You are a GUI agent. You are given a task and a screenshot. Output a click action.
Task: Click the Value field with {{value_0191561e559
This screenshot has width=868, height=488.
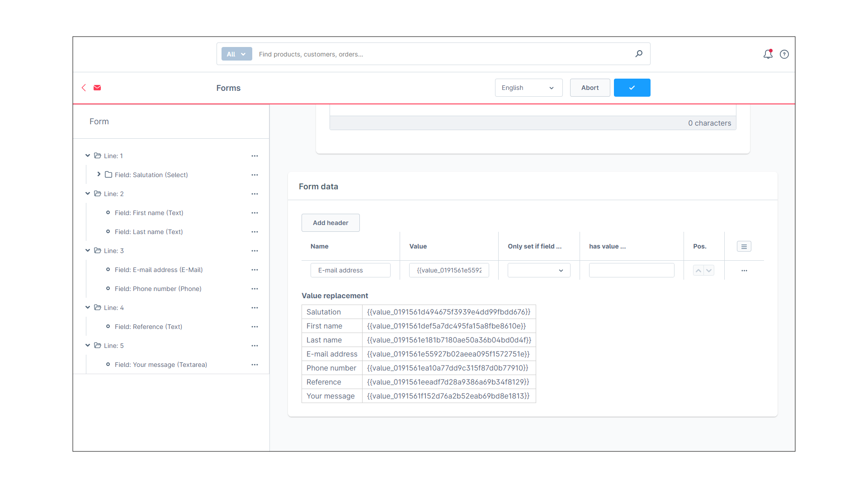(x=449, y=270)
